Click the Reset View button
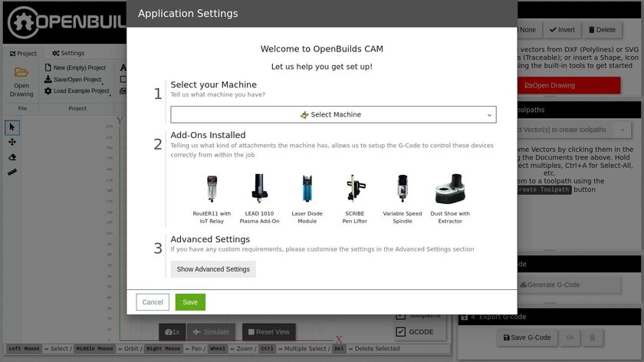The width and height of the screenshot is (644, 362). tap(269, 331)
